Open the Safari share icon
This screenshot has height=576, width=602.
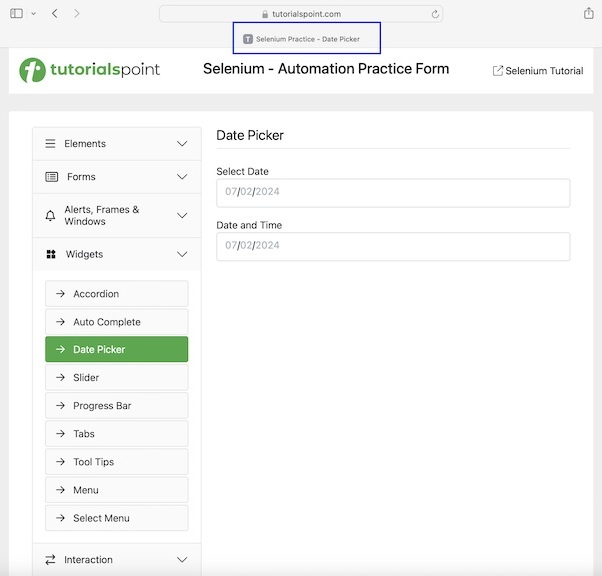pos(589,13)
